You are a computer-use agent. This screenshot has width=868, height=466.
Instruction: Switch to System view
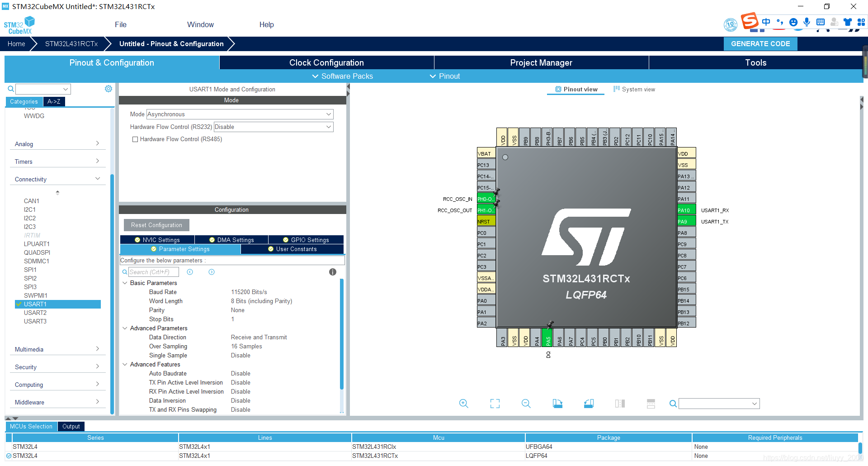[x=634, y=89]
